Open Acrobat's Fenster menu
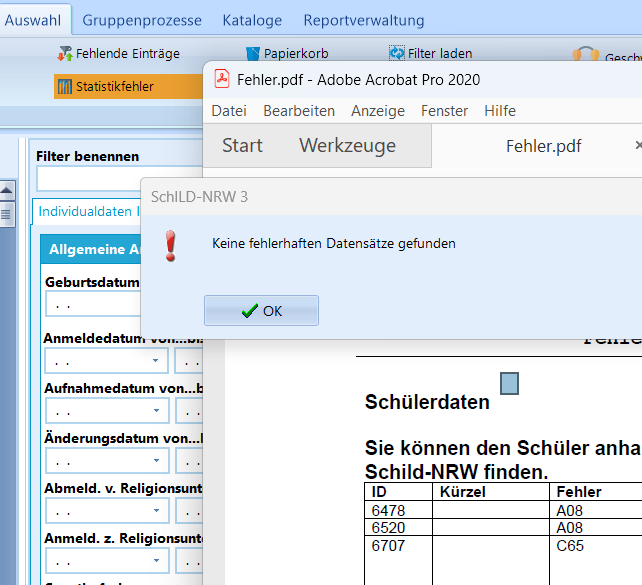642x585 pixels. (444, 111)
